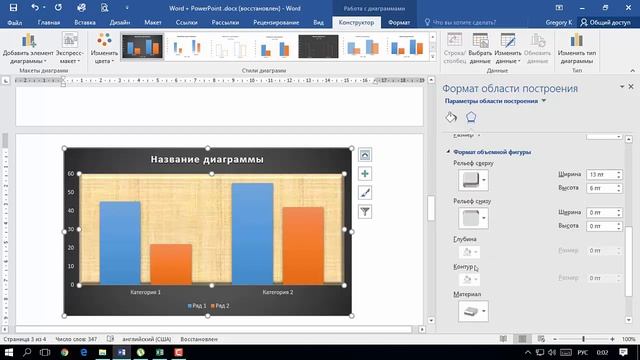The image size is (640, 360).
Task: Increase top bevel Высота with up arrow
Action: tap(619, 186)
